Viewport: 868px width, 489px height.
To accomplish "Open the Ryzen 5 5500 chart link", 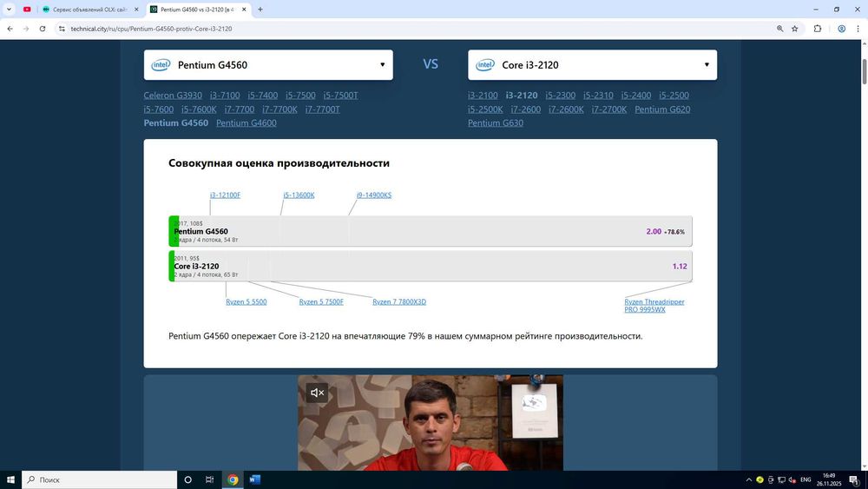I will pyautogui.click(x=247, y=301).
